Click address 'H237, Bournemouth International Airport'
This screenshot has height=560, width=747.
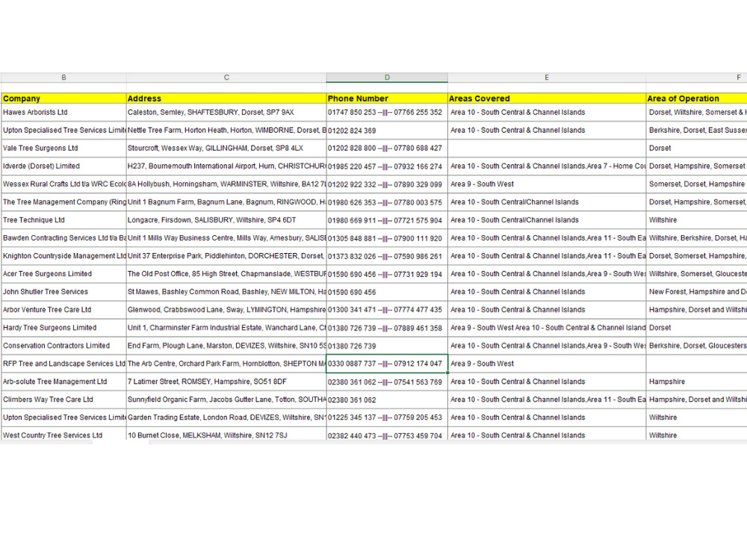click(x=226, y=167)
